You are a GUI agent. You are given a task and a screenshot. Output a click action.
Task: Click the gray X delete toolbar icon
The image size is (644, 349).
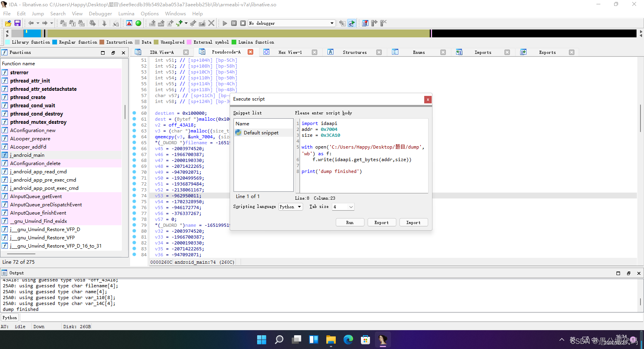pos(211,23)
